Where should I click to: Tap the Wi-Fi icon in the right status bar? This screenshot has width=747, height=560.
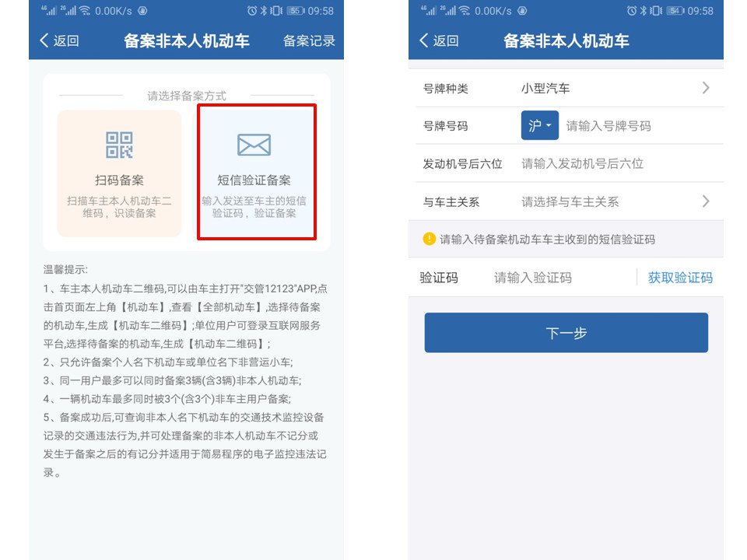(x=464, y=11)
